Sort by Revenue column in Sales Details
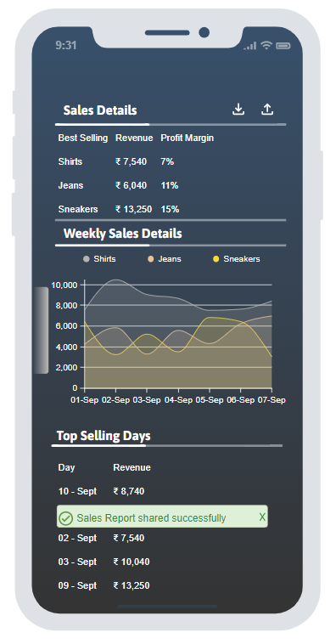This screenshot has height=644, width=336. click(x=134, y=138)
